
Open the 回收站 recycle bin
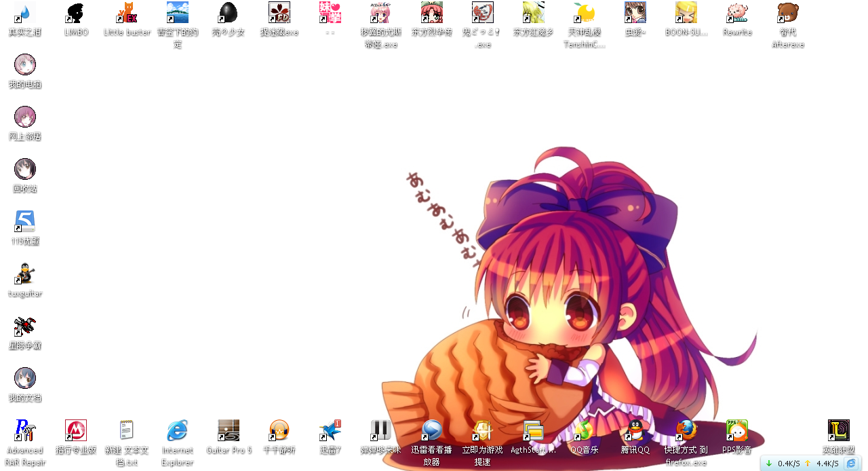tap(25, 169)
